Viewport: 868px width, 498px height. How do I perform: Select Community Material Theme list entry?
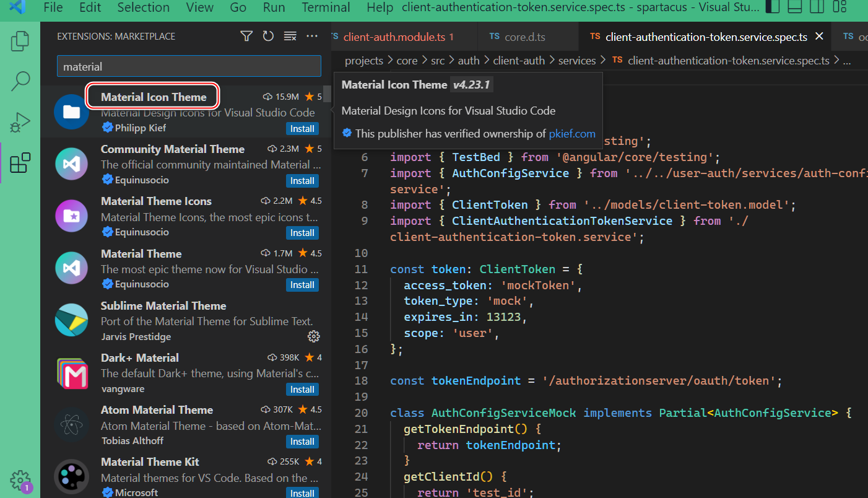pyautogui.click(x=186, y=164)
